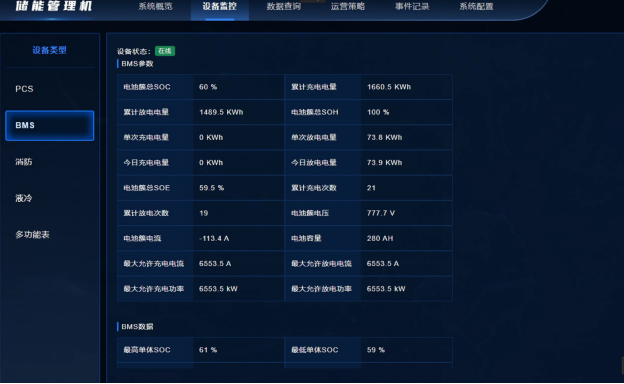Switch to the 数据查询 tab
This screenshot has width=624, height=384.
tap(284, 6)
